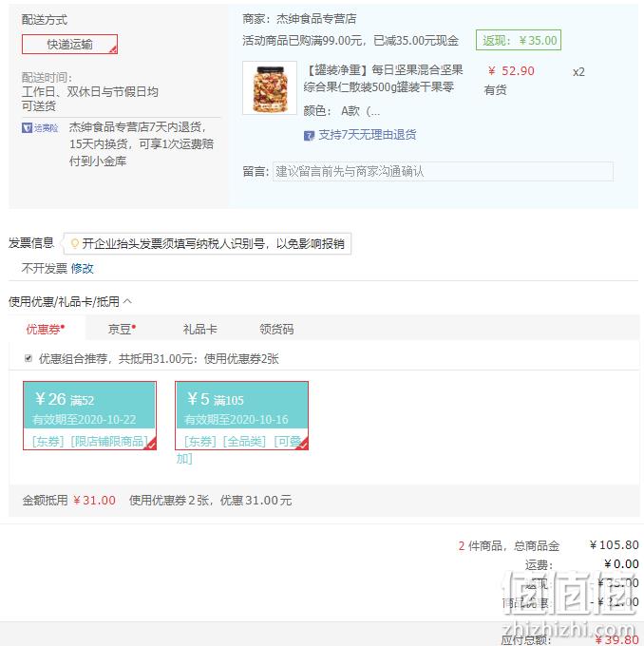Click 金额抵用 ¥31.00 amount

(x=94, y=500)
